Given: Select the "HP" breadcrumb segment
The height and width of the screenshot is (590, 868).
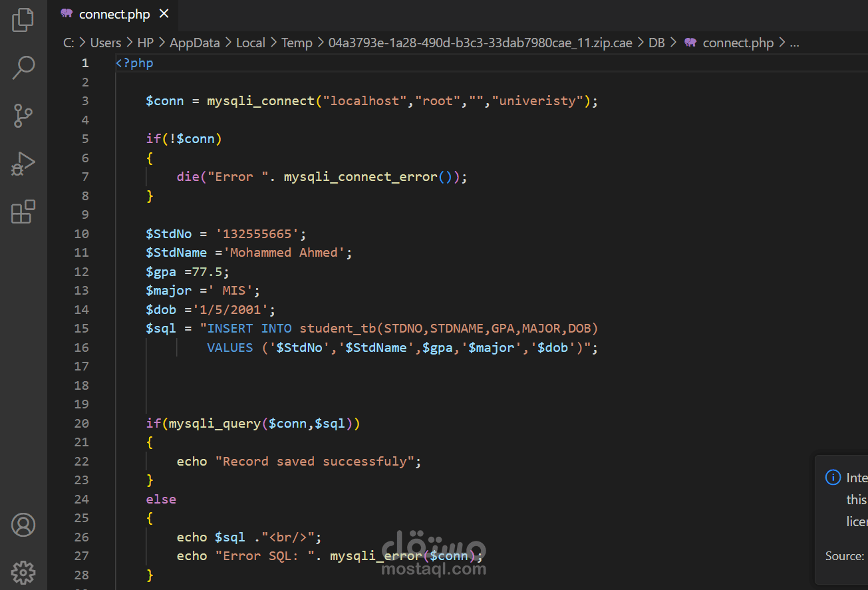Looking at the screenshot, I should pyautogui.click(x=145, y=43).
